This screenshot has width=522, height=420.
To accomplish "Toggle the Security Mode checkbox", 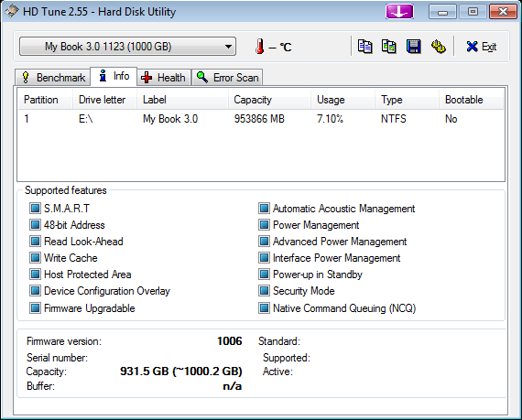I will pyautogui.click(x=264, y=291).
